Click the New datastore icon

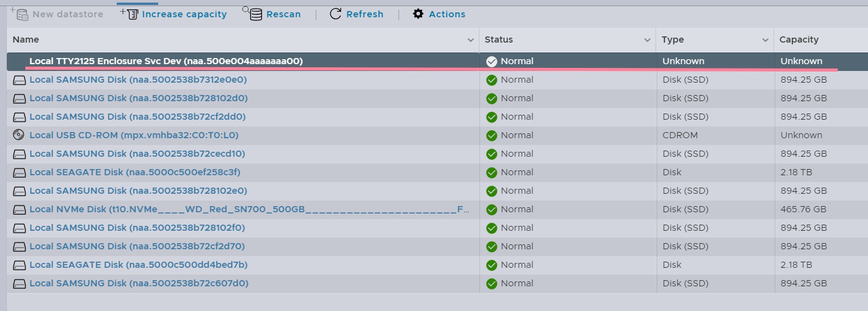tap(20, 14)
